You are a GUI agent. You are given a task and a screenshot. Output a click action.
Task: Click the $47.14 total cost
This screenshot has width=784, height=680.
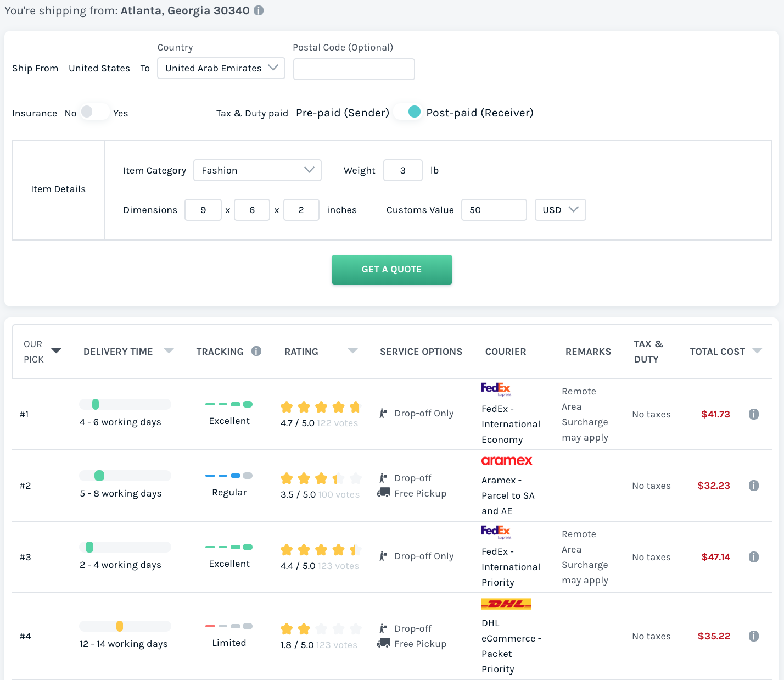716,557
